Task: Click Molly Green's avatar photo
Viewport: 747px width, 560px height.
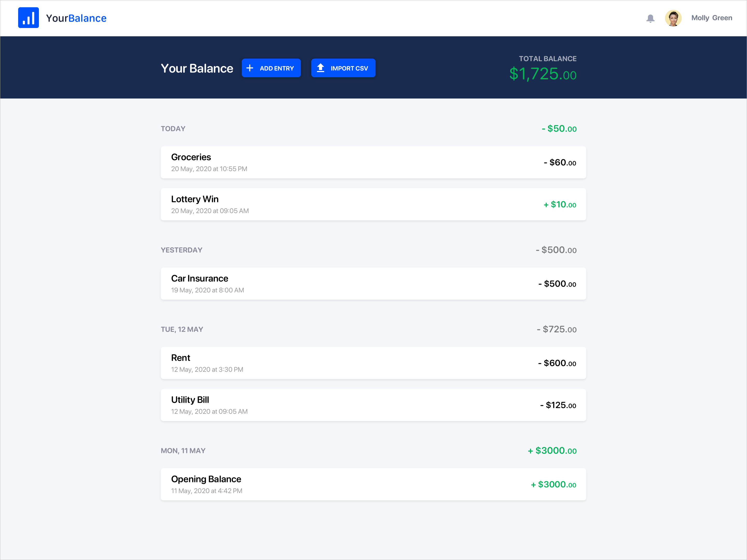Action: pos(673,18)
